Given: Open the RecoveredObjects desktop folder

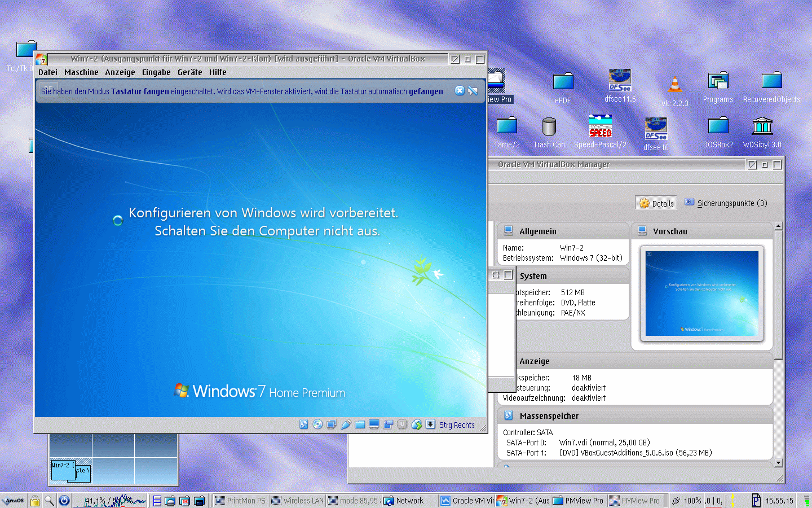Looking at the screenshot, I should coord(771,87).
